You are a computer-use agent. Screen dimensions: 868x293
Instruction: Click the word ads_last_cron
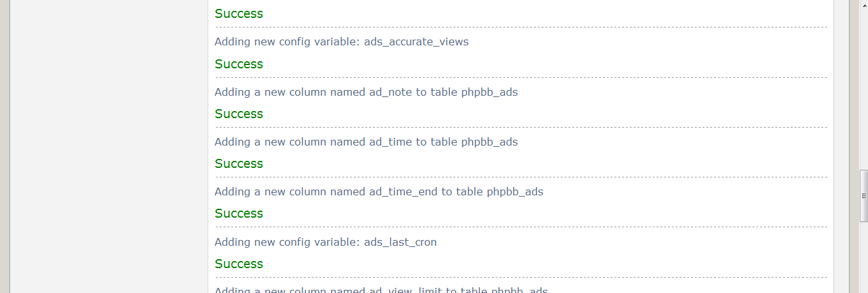pyautogui.click(x=400, y=242)
